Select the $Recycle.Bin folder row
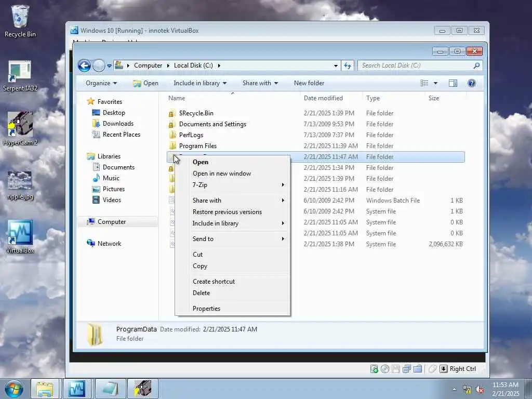 point(315,113)
